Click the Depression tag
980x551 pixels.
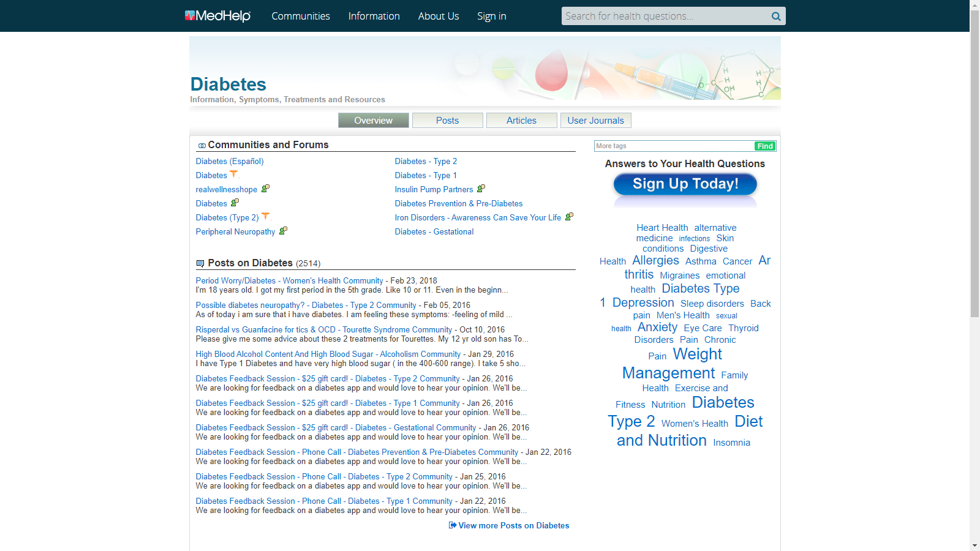[643, 302]
